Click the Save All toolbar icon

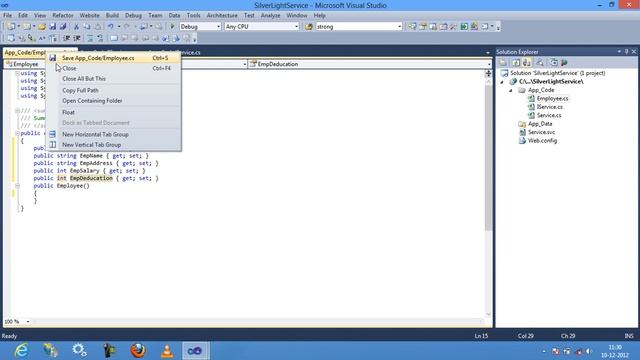(63, 27)
